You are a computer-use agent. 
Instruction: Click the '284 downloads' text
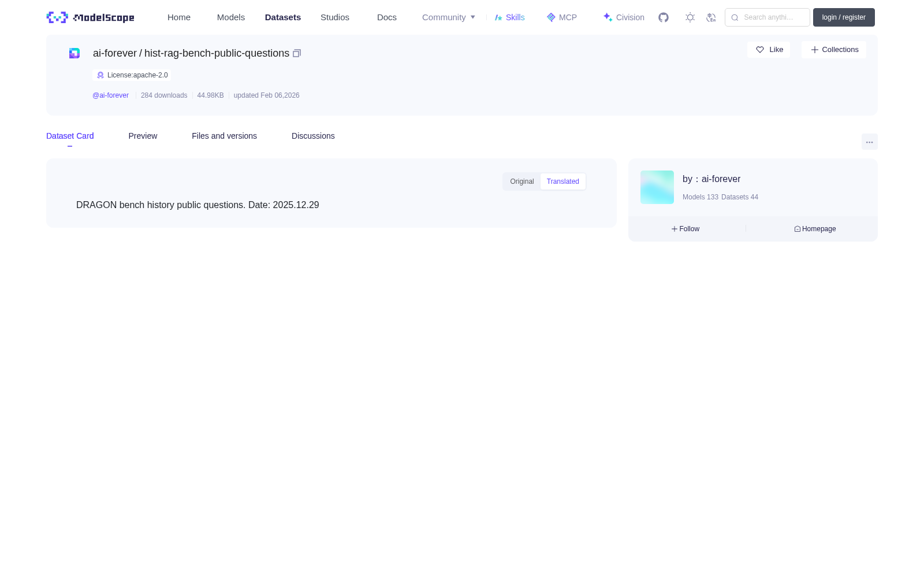tap(164, 95)
